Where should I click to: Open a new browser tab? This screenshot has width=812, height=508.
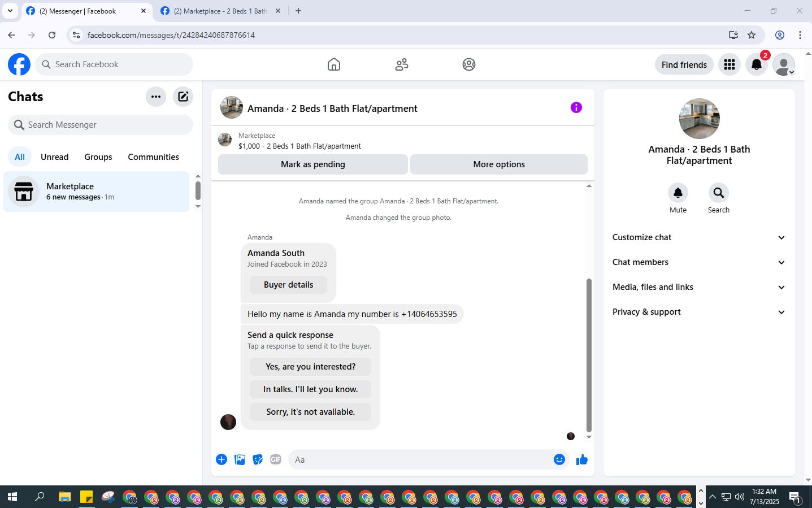[298, 11]
